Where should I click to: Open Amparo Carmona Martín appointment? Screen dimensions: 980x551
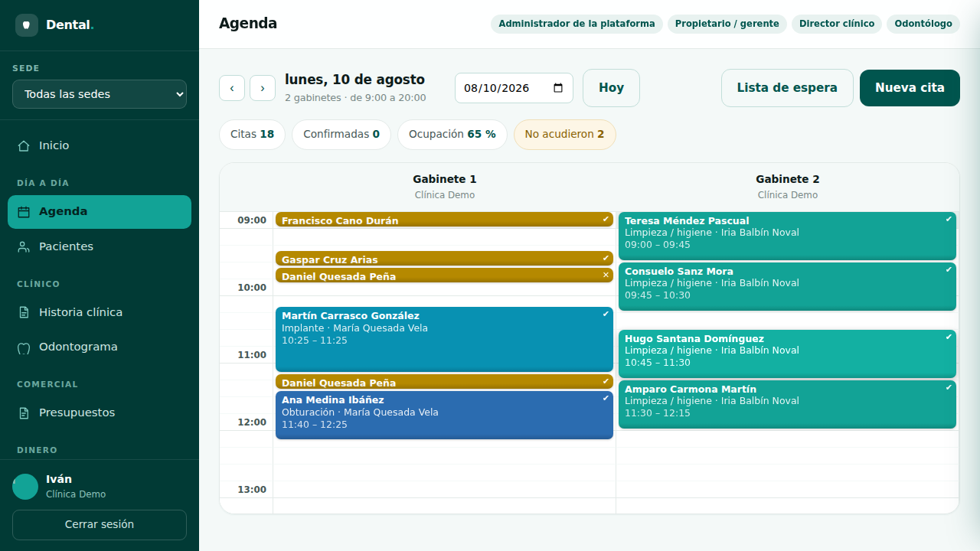(787, 404)
